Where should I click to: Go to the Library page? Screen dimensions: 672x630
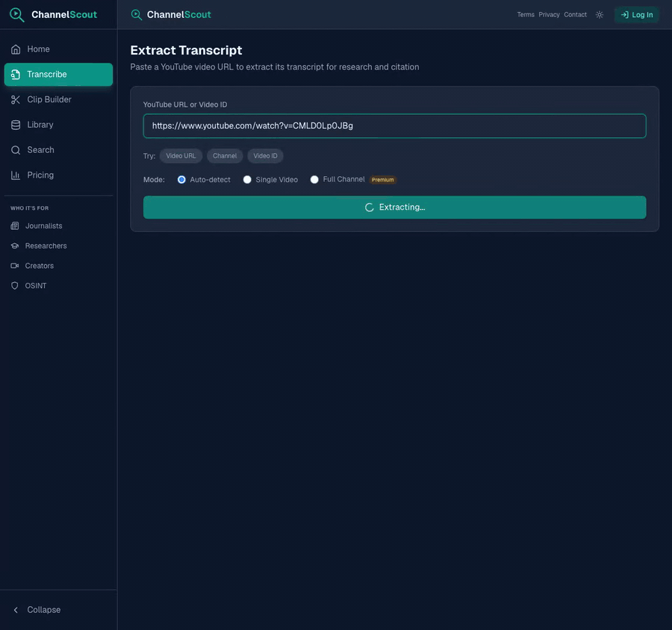coord(59,125)
